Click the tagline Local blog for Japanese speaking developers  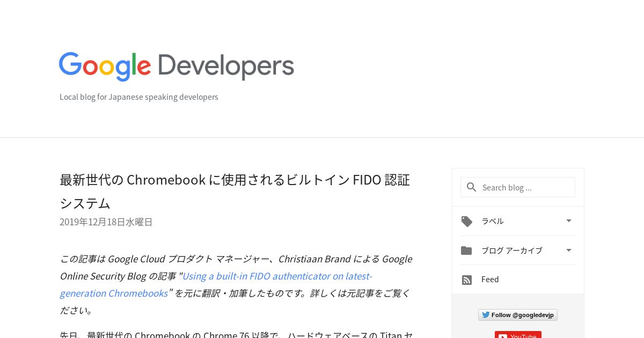[x=139, y=97]
